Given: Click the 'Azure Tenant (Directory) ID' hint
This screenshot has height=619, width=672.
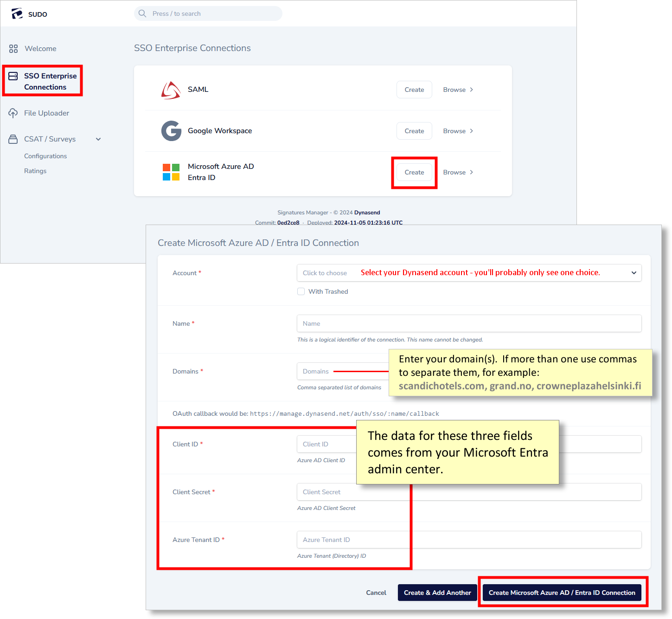Looking at the screenshot, I should click(332, 556).
